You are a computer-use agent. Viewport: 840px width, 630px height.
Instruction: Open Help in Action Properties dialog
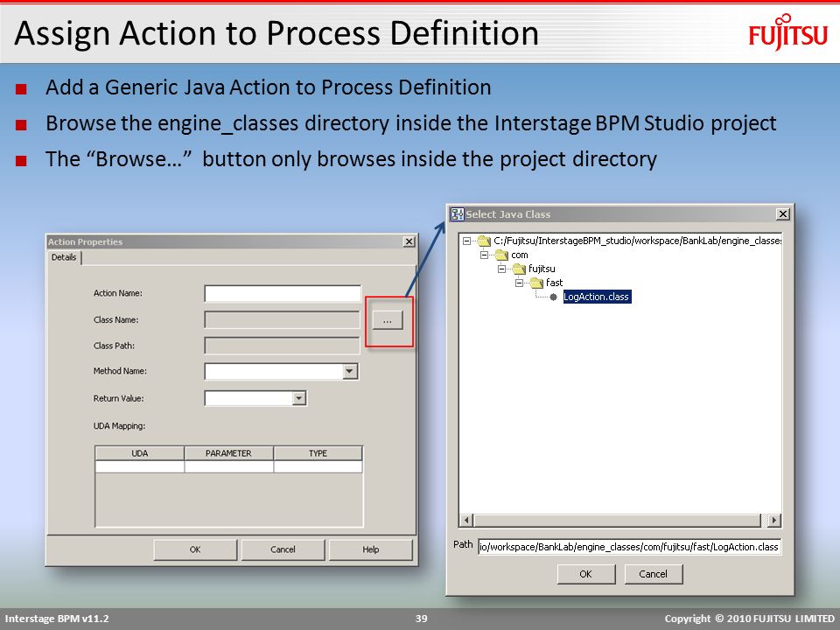pos(371,549)
